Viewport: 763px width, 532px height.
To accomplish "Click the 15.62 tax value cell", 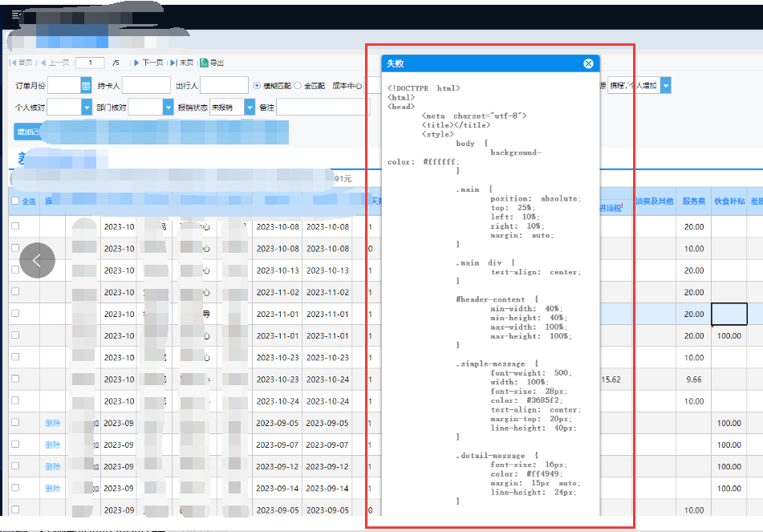I will [x=611, y=380].
